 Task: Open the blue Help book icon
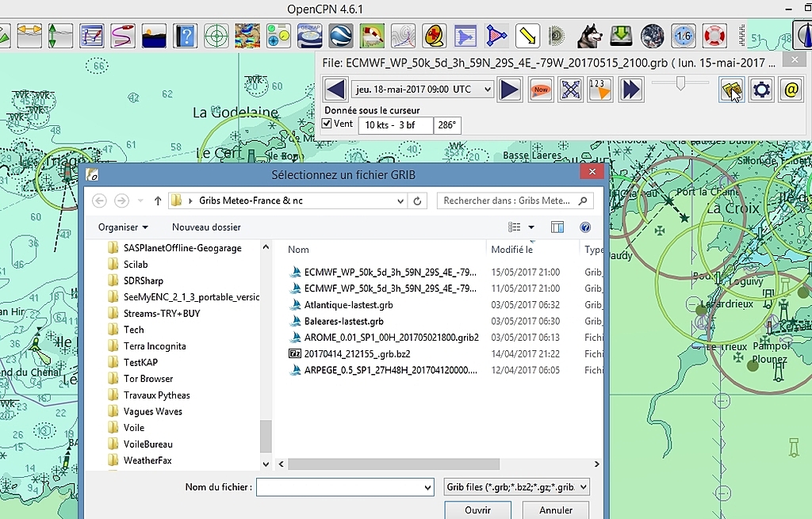185,36
